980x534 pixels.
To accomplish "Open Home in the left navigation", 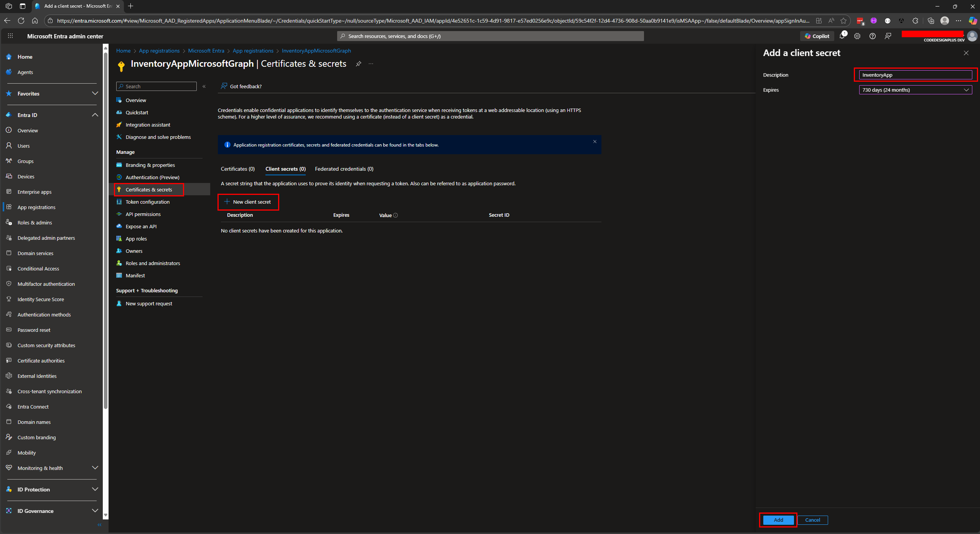I will click(x=25, y=57).
